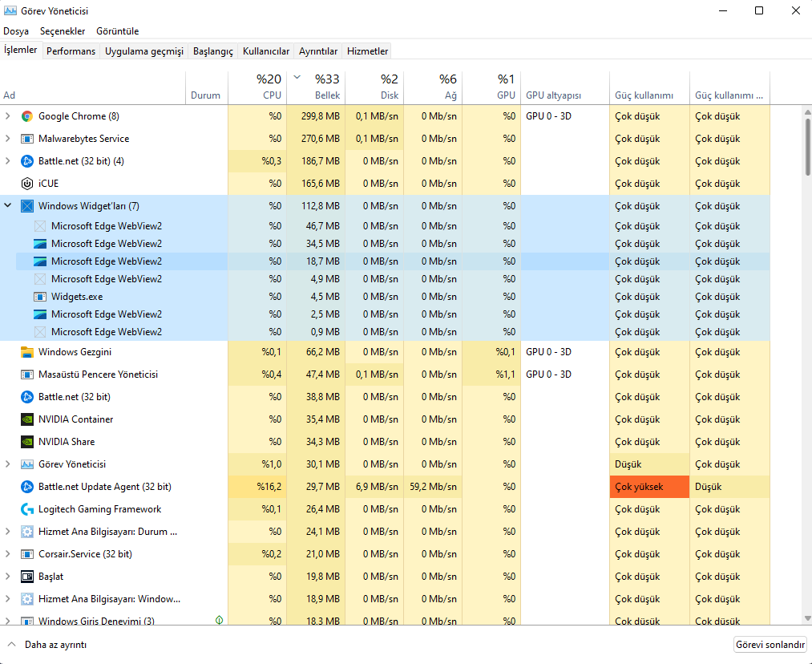
Task: Click the Görevi sonlandır button
Action: [x=770, y=645]
